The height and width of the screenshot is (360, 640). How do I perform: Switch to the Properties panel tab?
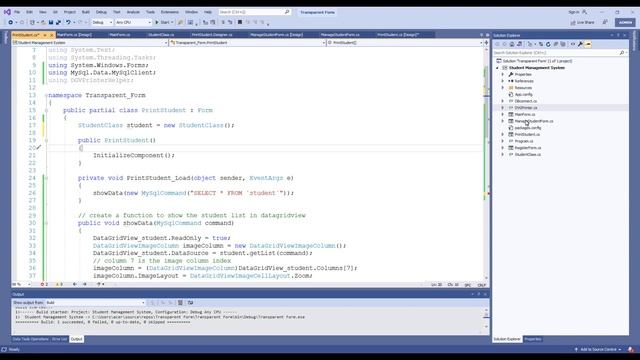pyautogui.click(x=533, y=339)
